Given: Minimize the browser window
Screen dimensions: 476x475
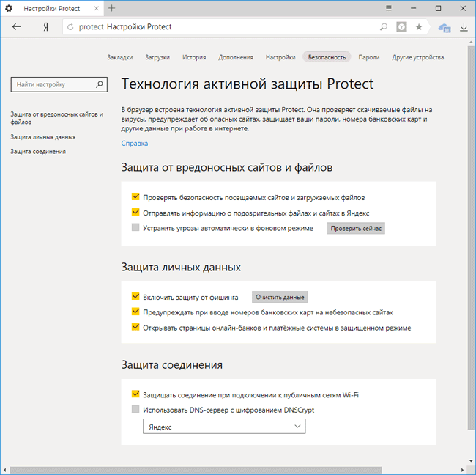Looking at the screenshot, I should 414,8.
